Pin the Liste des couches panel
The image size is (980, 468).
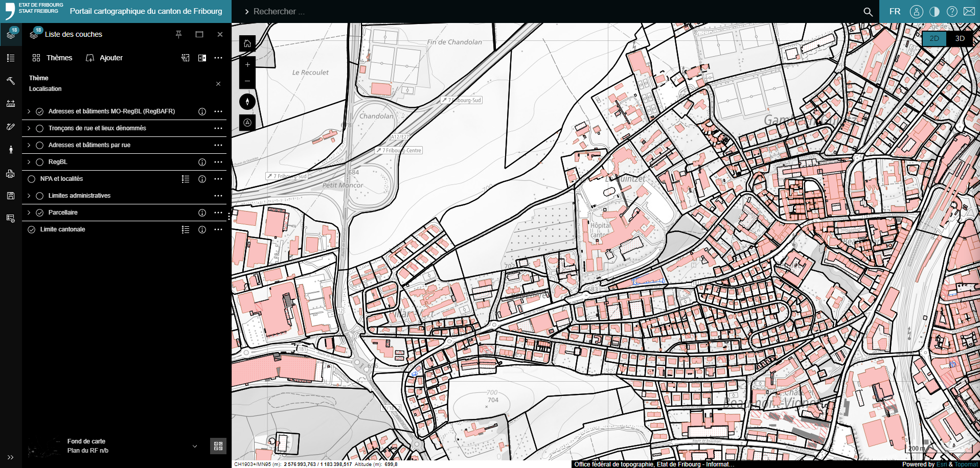coord(178,34)
